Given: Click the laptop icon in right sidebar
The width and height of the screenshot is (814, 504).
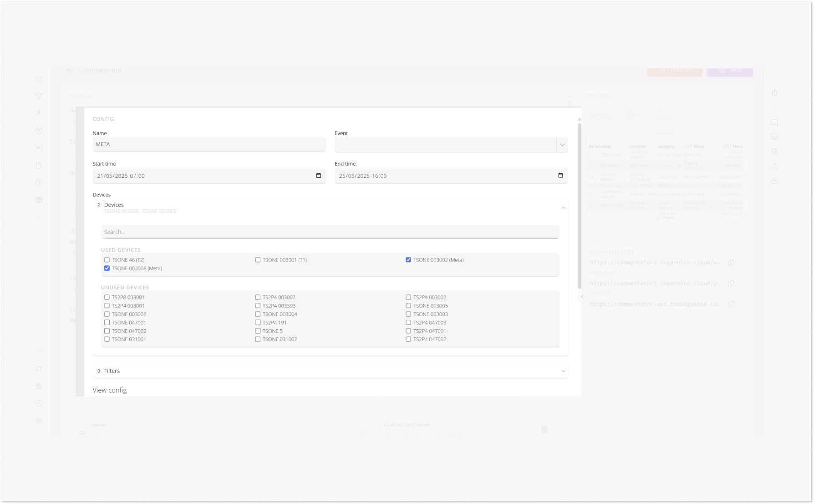Looking at the screenshot, I should 774,122.
